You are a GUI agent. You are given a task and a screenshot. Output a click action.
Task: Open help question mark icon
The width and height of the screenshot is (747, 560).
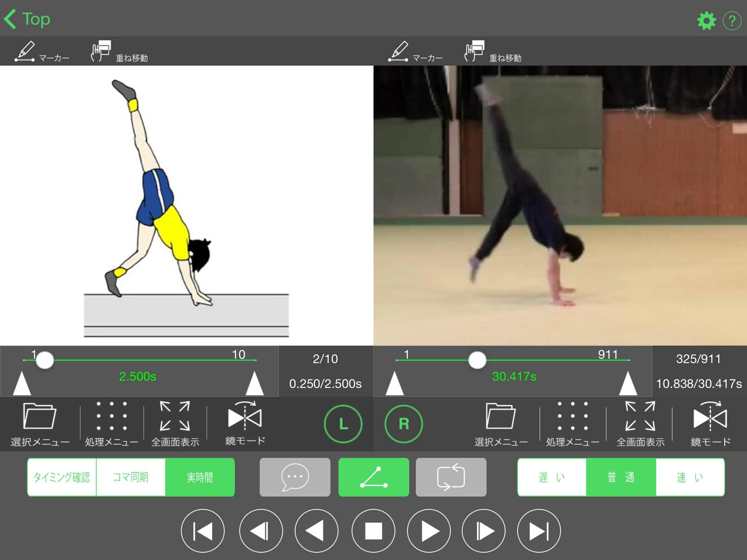point(732,21)
